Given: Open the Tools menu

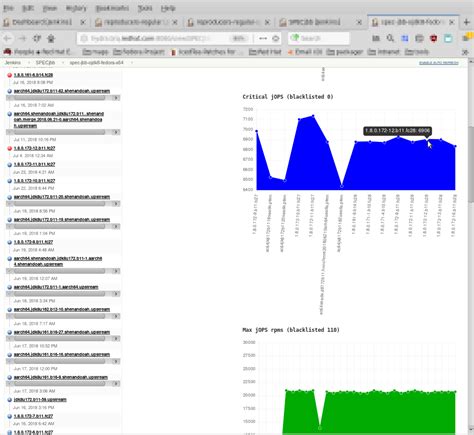Looking at the screenshot, I should (145, 8).
